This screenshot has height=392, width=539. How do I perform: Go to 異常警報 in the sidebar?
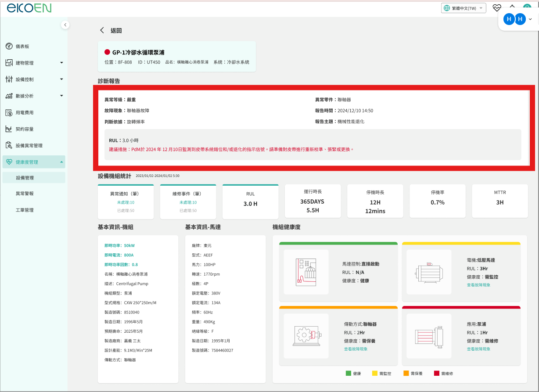pyautogui.click(x=25, y=194)
